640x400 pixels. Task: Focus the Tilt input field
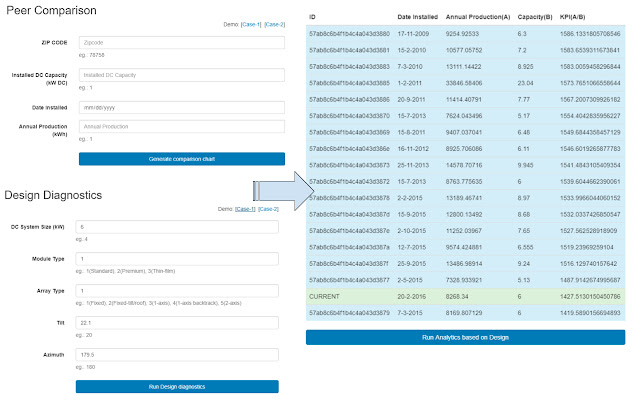point(176,322)
